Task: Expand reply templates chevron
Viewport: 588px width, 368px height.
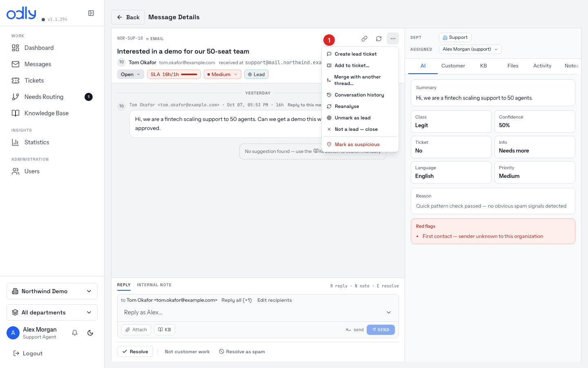Action: click(x=389, y=312)
